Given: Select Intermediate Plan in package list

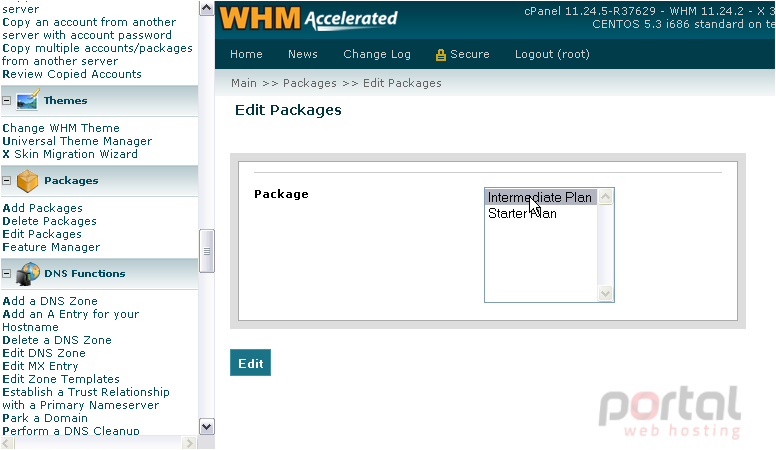Looking at the screenshot, I should [x=540, y=198].
